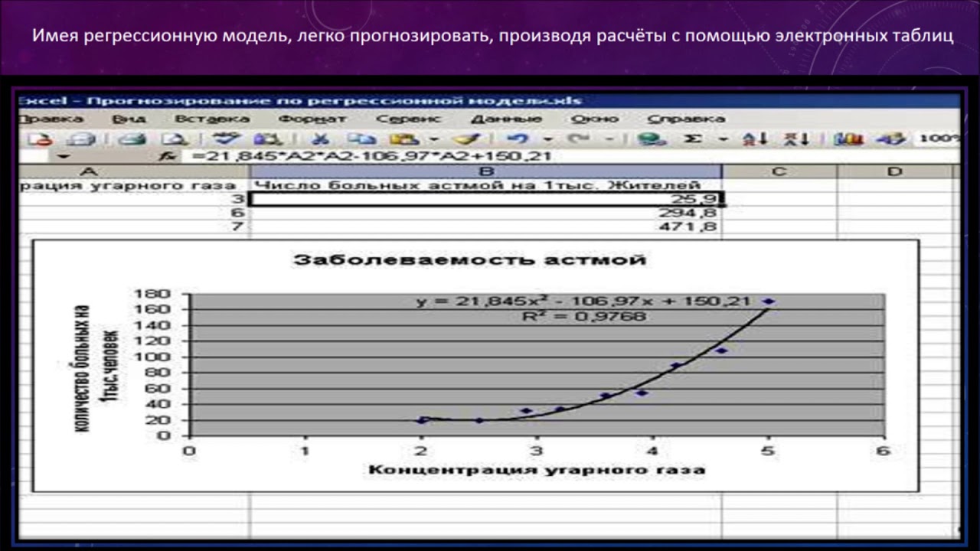This screenshot has width=980, height=551.
Task: Select cell with value 3 in column A
Action: pos(134,199)
